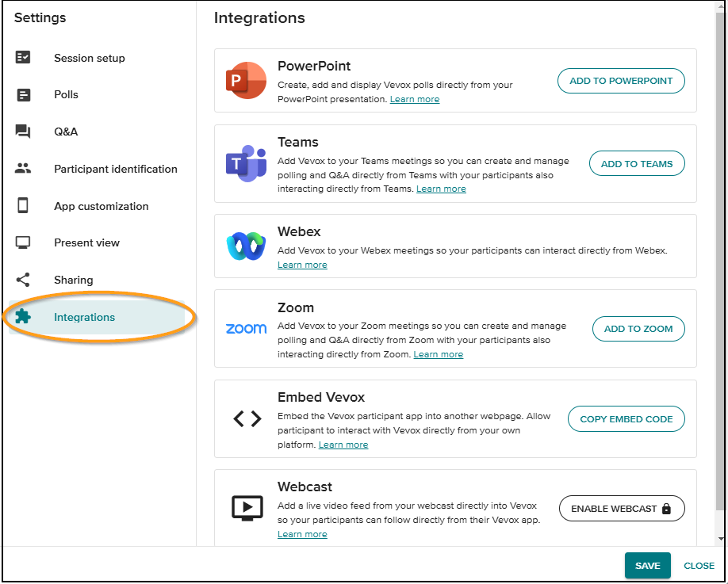
Task: Open Webcast Learn more link
Action: pyautogui.click(x=302, y=534)
